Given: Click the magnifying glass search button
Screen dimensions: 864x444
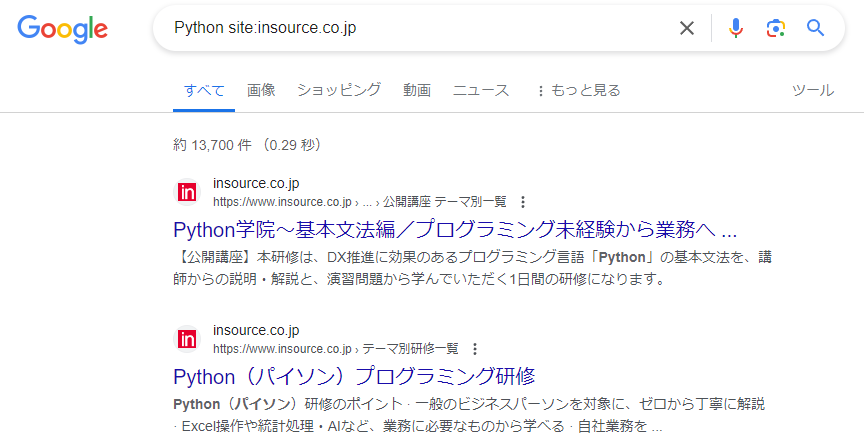Looking at the screenshot, I should (x=816, y=28).
